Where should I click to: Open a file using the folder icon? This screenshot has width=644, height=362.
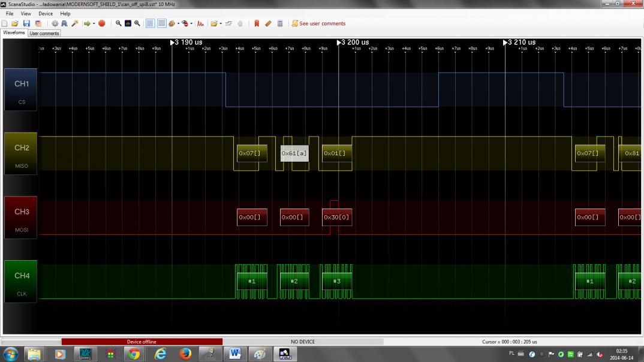15,23
